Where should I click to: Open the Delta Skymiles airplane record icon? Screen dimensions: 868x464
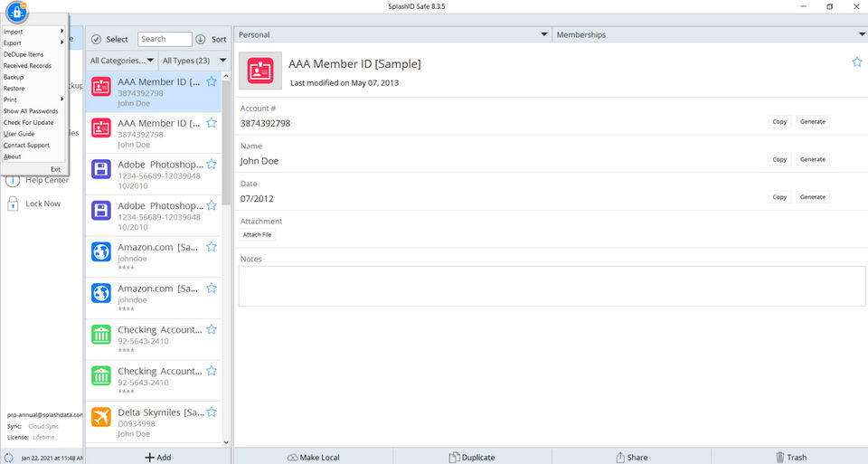100,417
